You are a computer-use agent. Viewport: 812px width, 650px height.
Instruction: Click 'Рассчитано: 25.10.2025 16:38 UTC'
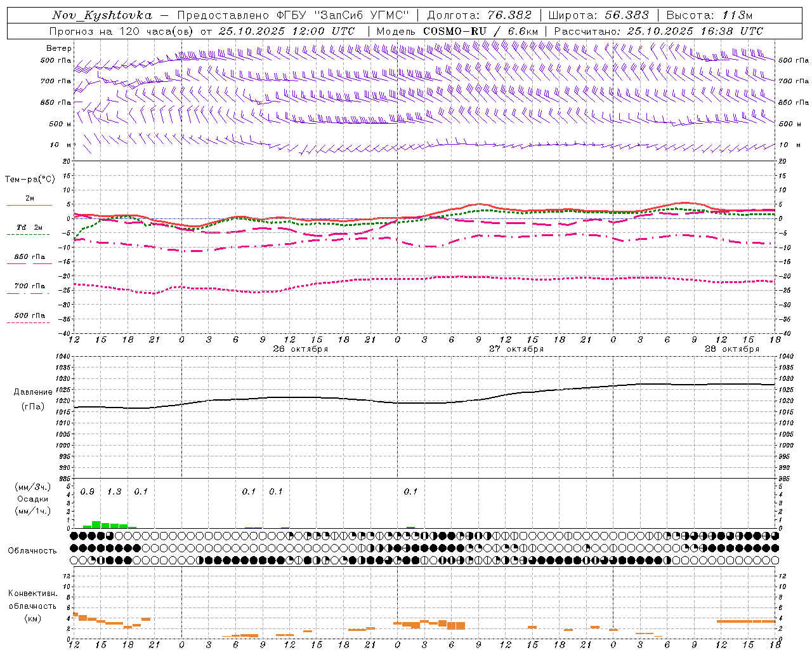[x=658, y=31]
